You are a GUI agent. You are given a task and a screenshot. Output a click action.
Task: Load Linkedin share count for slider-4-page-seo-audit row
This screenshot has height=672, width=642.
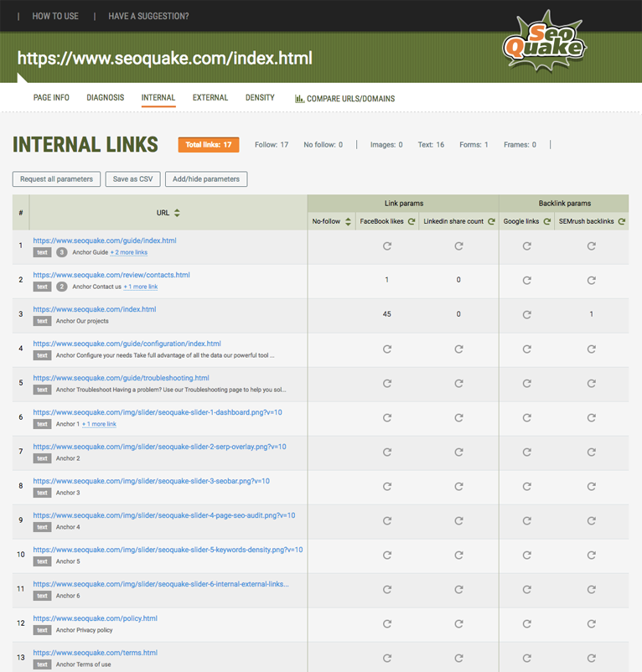458,520
